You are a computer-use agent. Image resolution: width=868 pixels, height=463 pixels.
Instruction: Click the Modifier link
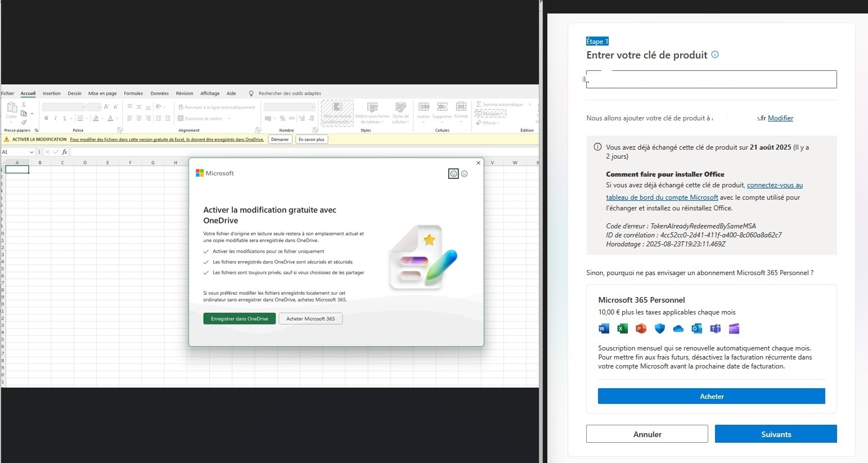780,118
